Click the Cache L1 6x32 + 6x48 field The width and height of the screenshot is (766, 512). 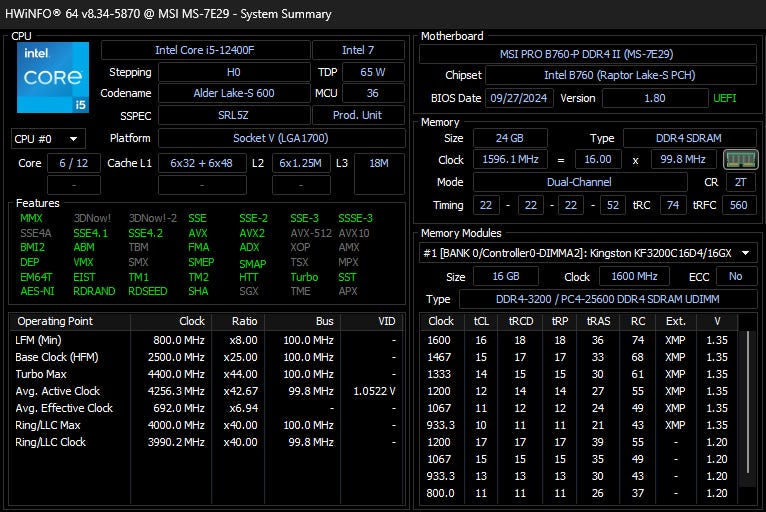pyautogui.click(x=202, y=163)
